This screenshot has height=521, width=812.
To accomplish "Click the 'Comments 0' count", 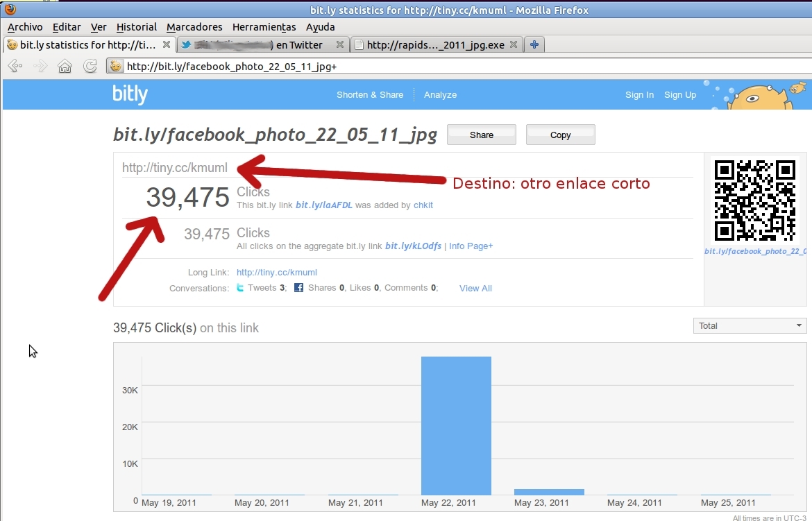I will 410,288.
